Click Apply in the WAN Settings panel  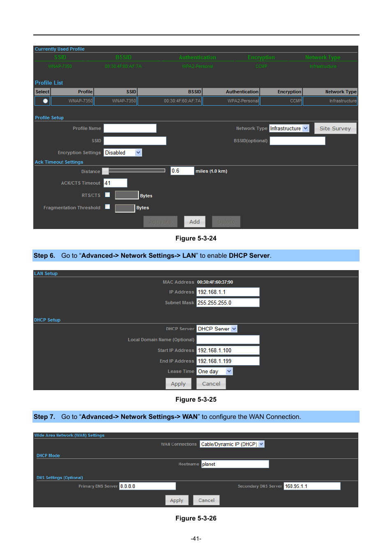[x=177, y=500]
